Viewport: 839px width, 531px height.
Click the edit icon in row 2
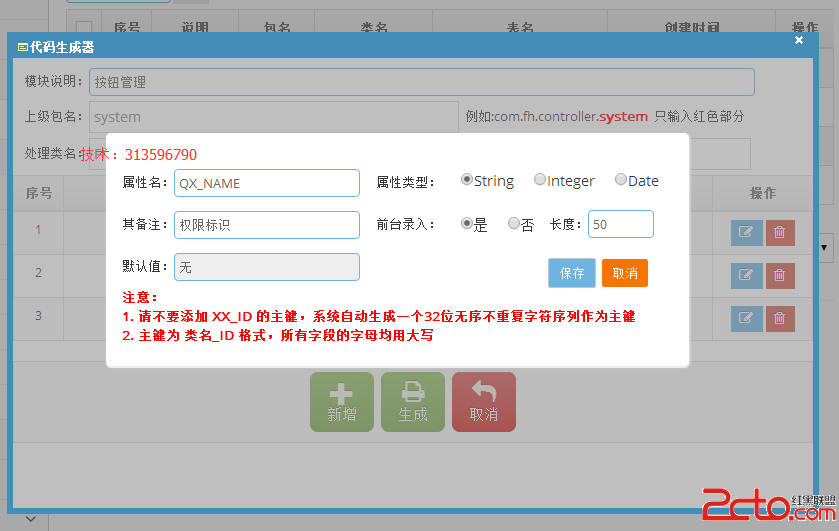[x=746, y=276]
